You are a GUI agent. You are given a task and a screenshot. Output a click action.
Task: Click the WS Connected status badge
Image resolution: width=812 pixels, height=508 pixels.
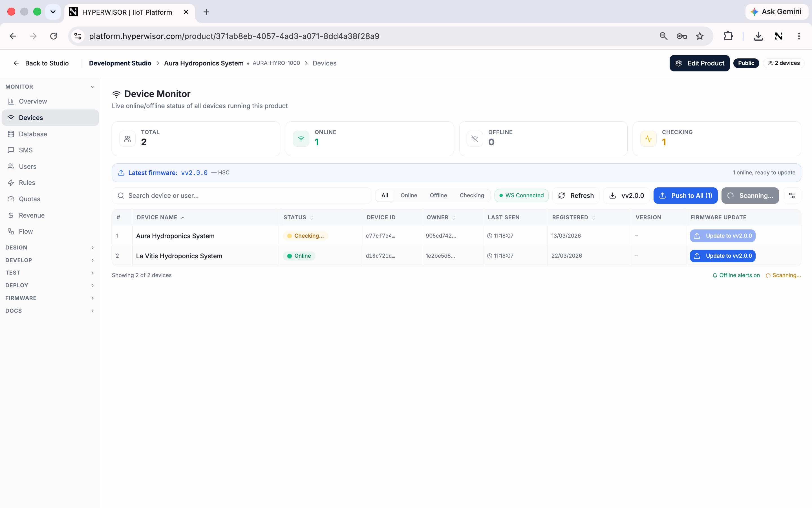click(521, 196)
